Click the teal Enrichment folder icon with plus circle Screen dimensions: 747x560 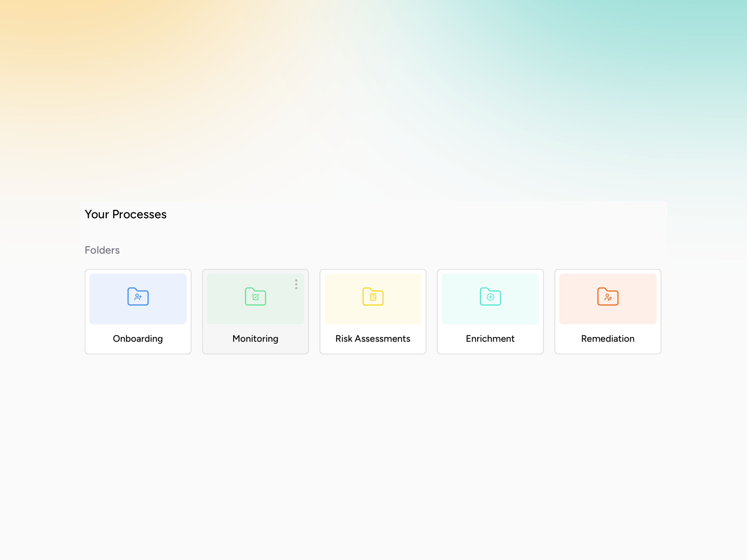click(490, 297)
